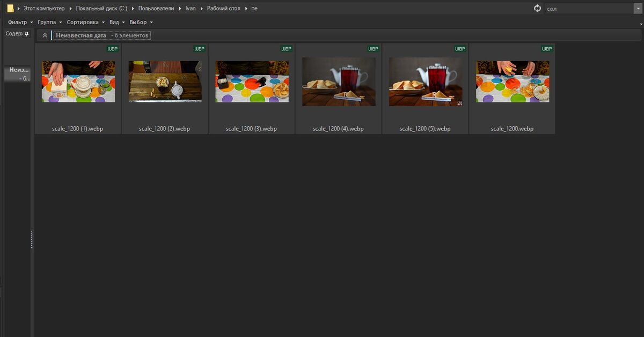Refresh the folder with the circular arrows icon

tap(537, 8)
